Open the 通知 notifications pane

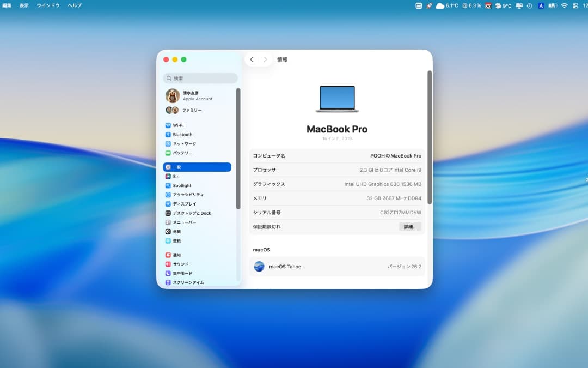click(177, 255)
